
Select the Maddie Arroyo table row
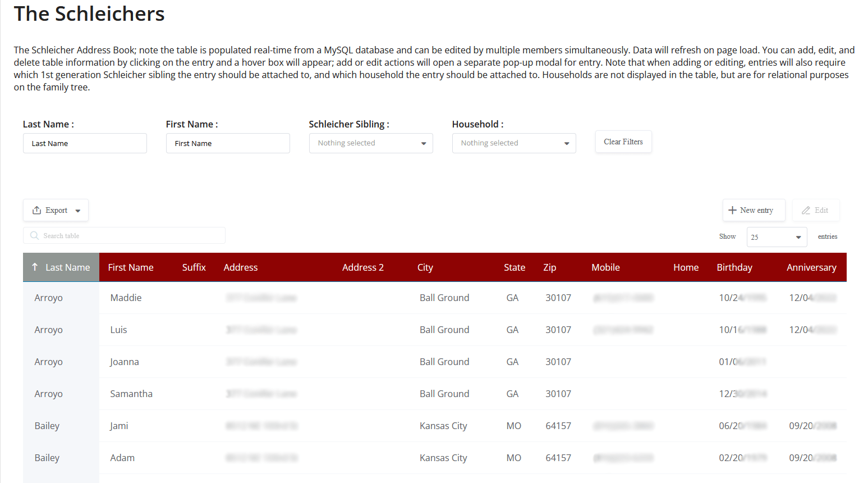pyautogui.click(x=126, y=298)
